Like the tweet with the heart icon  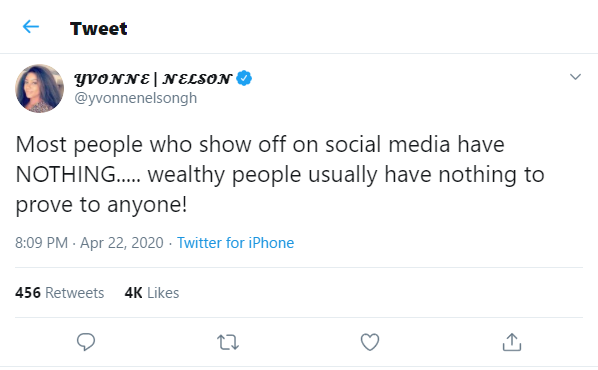(370, 342)
